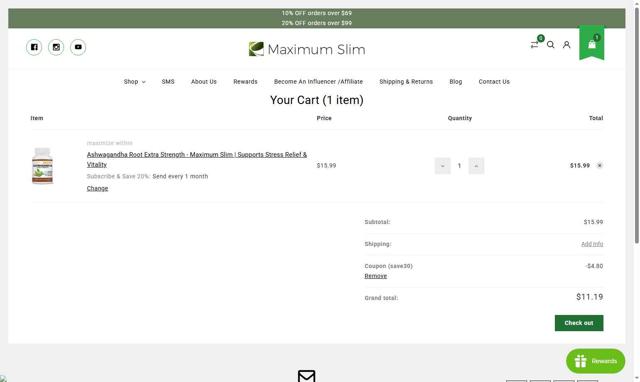Open the compare products icon

(535, 44)
